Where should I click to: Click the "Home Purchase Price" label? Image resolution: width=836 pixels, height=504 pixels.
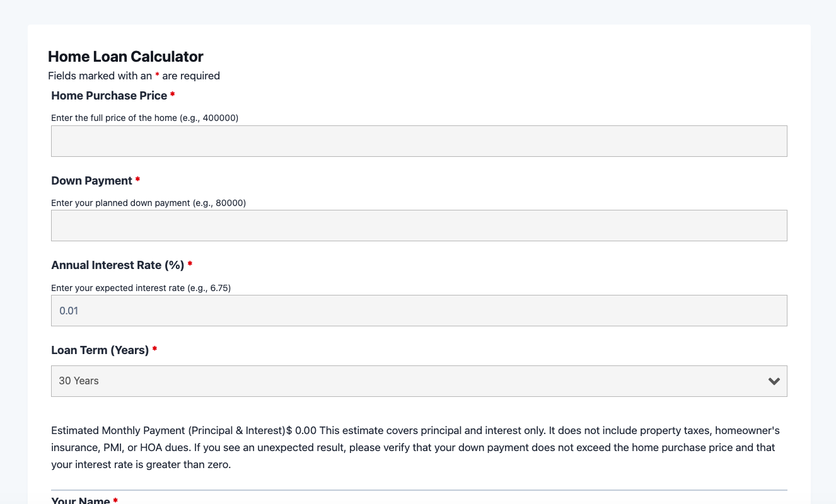[x=109, y=96]
